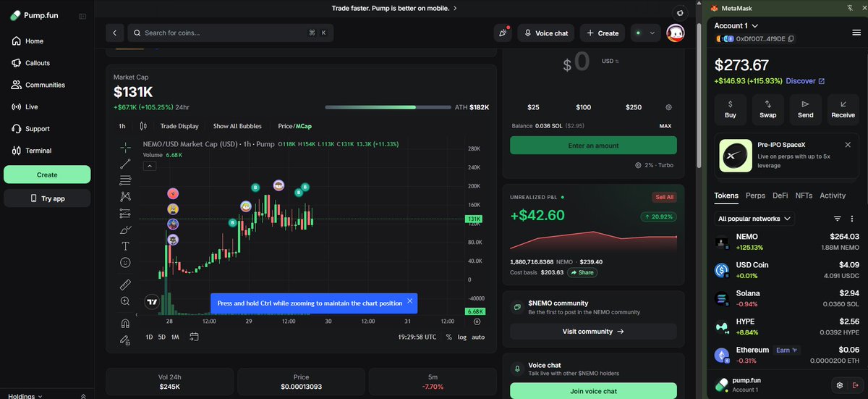Open slippage settings gear near amounts

[668, 107]
